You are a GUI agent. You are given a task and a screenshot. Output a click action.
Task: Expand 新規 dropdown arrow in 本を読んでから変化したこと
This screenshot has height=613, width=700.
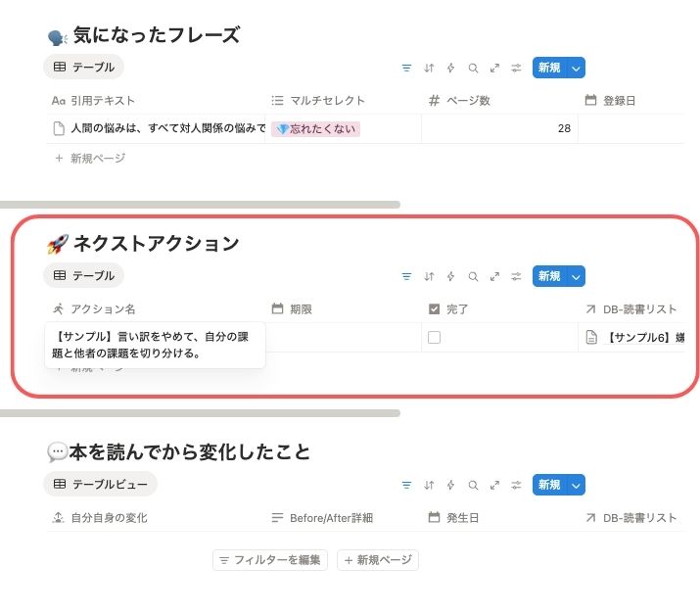tap(576, 485)
